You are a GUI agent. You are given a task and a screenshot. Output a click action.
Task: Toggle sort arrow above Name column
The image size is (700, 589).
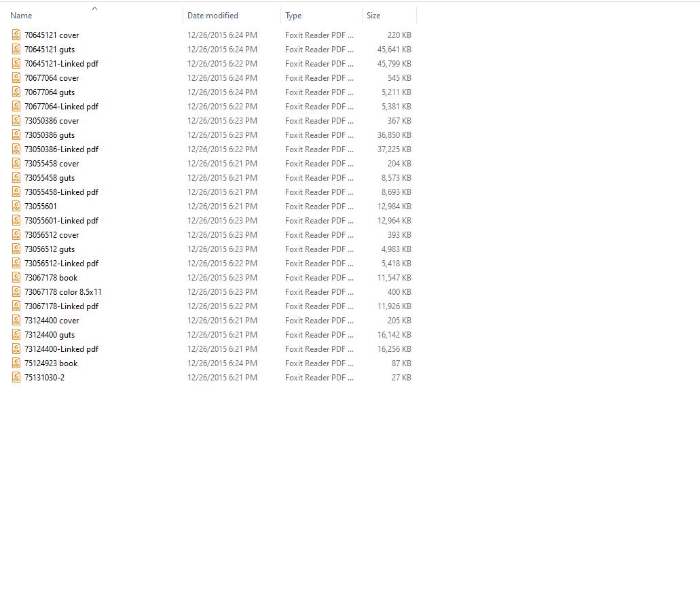[x=94, y=8]
